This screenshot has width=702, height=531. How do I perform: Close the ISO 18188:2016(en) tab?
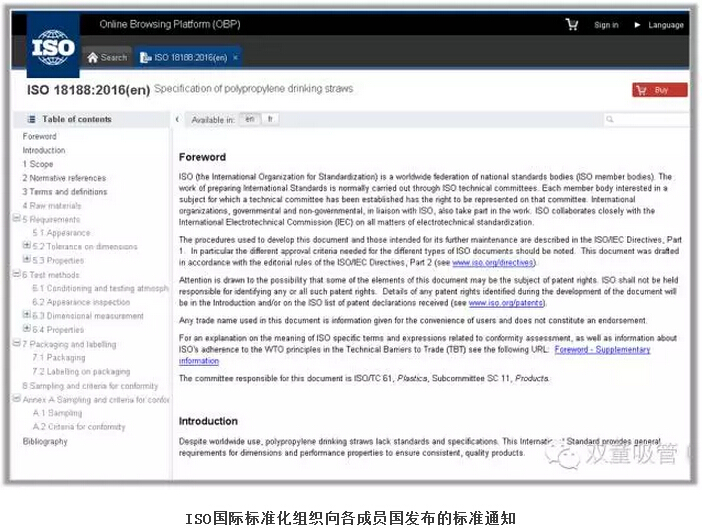coord(235,58)
